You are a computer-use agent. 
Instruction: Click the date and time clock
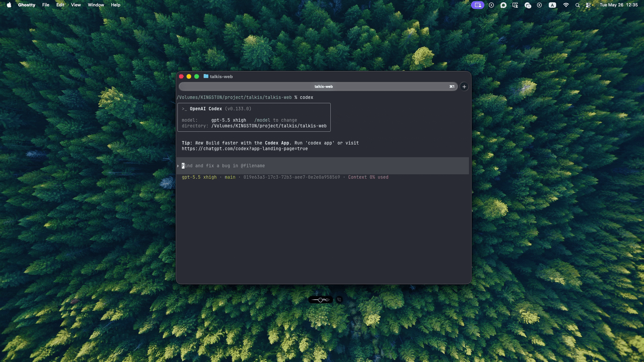pos(619,5)
